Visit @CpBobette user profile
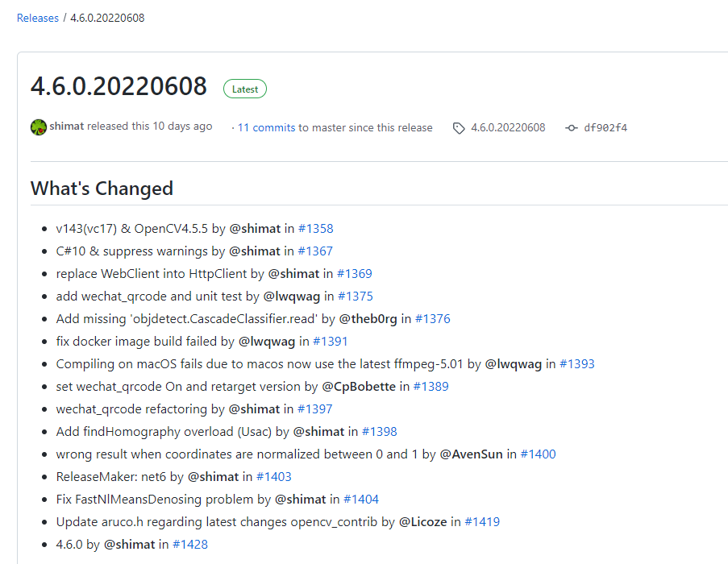Viewport: 728px width, 564px height. [359, 387]
